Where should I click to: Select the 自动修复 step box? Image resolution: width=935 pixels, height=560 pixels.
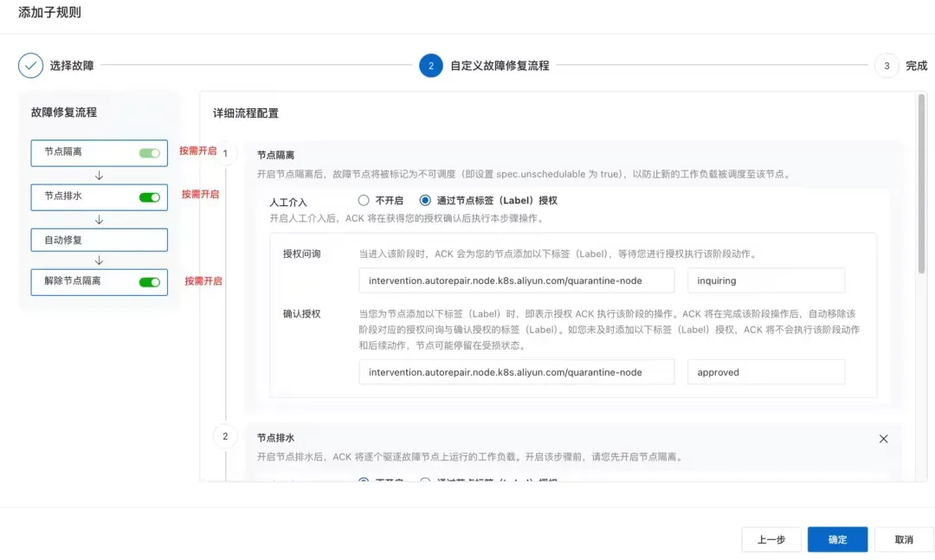(99, 240)
